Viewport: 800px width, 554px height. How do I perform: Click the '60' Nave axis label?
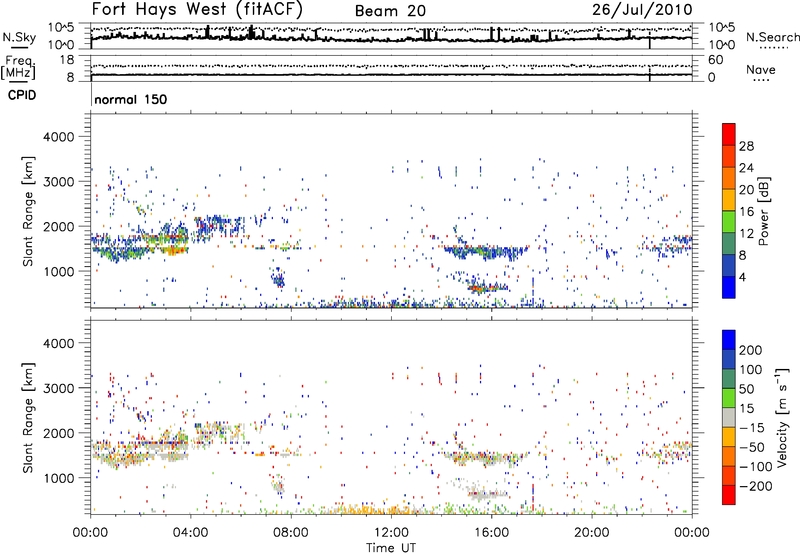[x=715, y=60]
